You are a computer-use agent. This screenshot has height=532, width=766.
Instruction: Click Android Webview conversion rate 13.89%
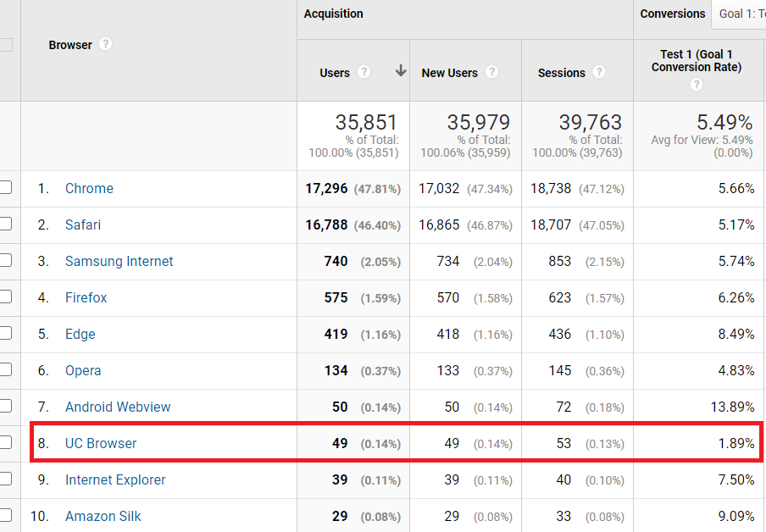[x=733, y=407]
